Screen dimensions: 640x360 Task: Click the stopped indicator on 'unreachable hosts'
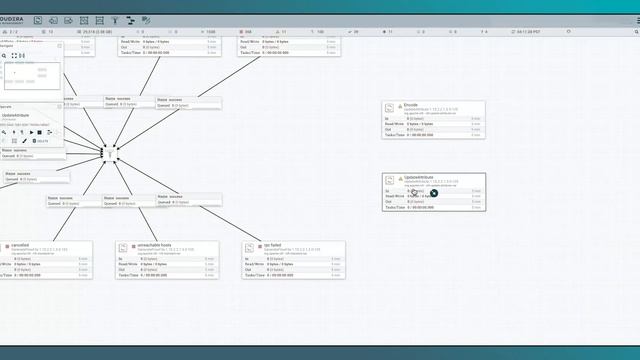[x=133, y=247]
